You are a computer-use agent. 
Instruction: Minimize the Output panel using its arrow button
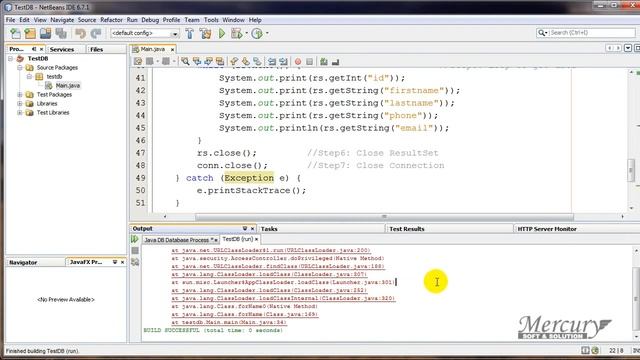[244, 229]
